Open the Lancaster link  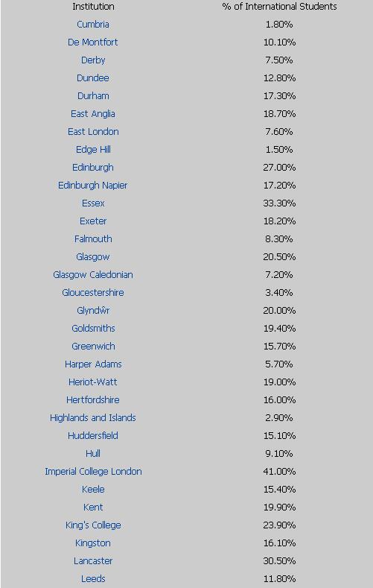point(93,561)
